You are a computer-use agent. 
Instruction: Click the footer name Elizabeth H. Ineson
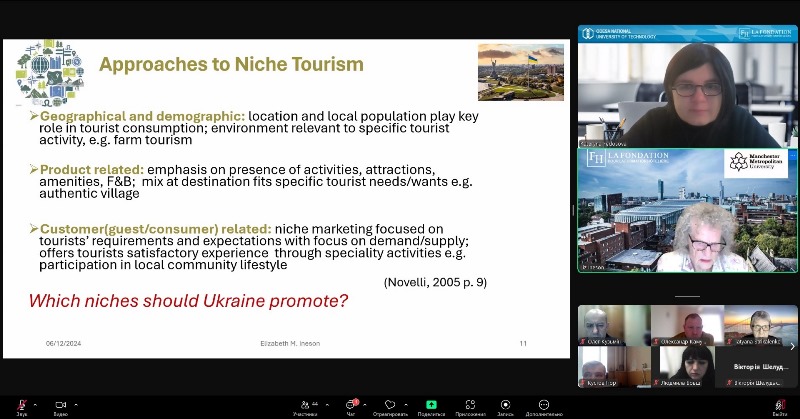tap(290, 343)
